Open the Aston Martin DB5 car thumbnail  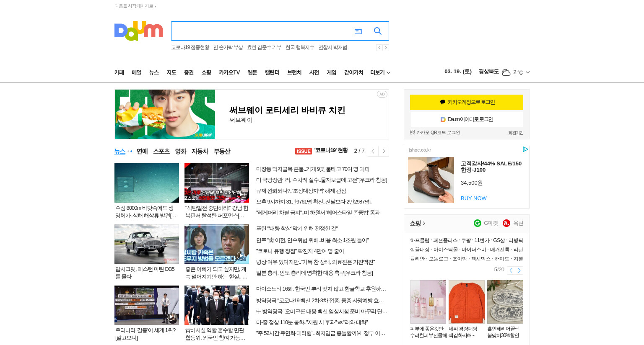pyautogui.click(x=147, y=244)
